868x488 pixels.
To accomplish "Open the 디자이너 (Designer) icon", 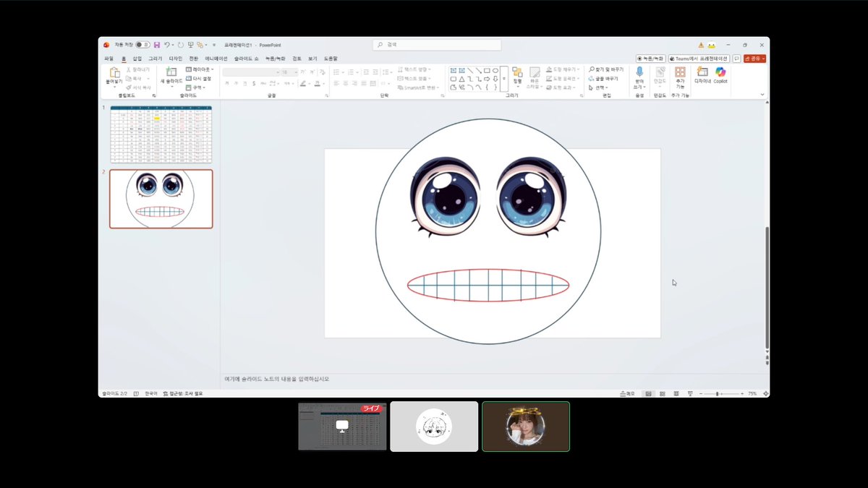I will (x=702, y=72).
